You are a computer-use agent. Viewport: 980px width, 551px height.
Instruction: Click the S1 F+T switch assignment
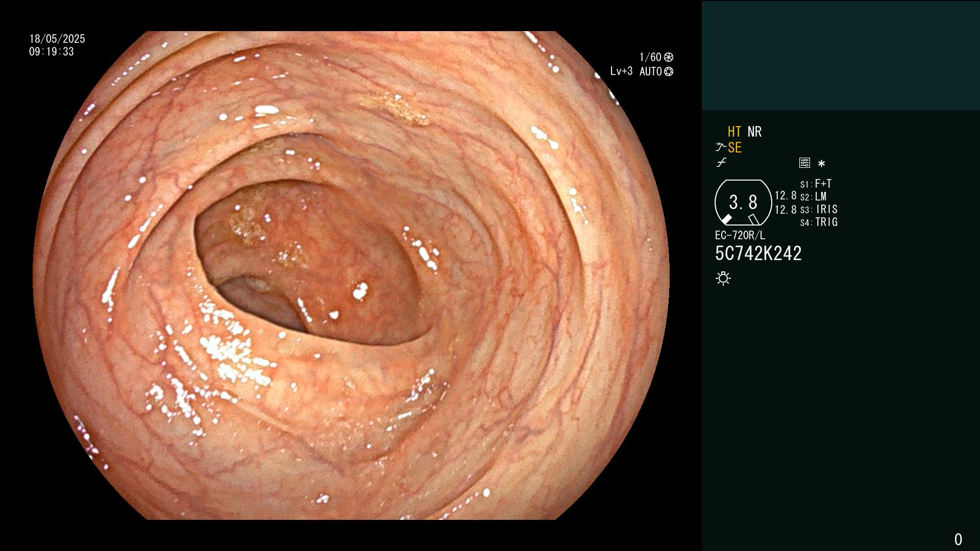click(x=816, y=184)
